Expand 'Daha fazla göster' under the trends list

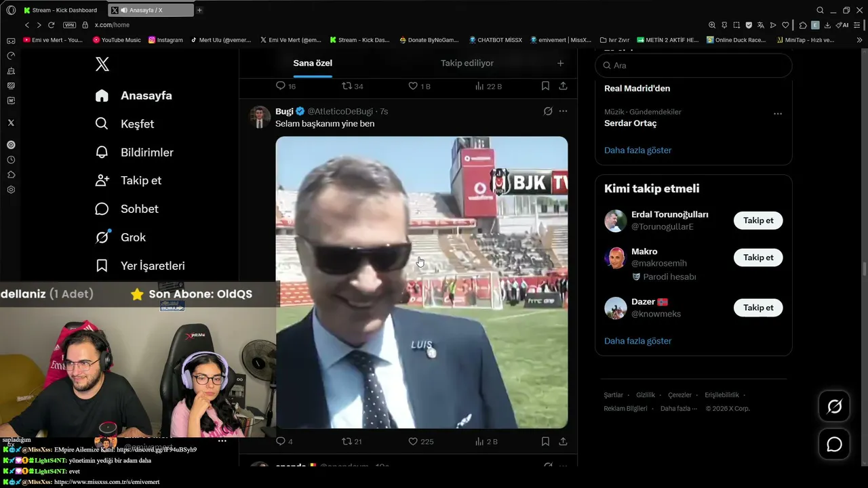point(637,150)
